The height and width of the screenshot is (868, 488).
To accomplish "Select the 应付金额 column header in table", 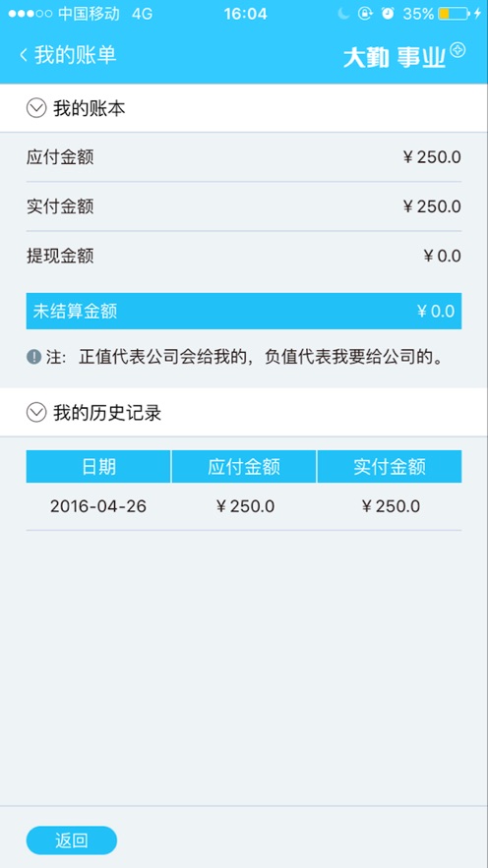I will [x=244, y=467].
